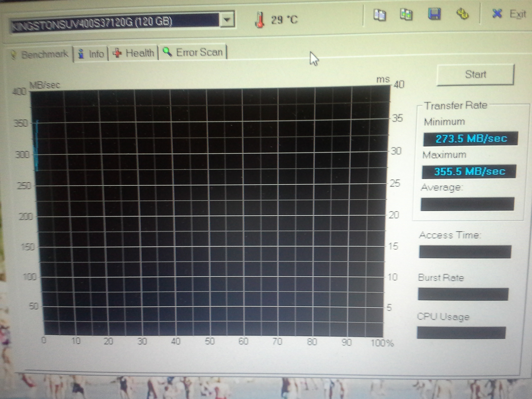Click the Access Time result field
This screenshot has width=532, height=399.
[465, 252]
